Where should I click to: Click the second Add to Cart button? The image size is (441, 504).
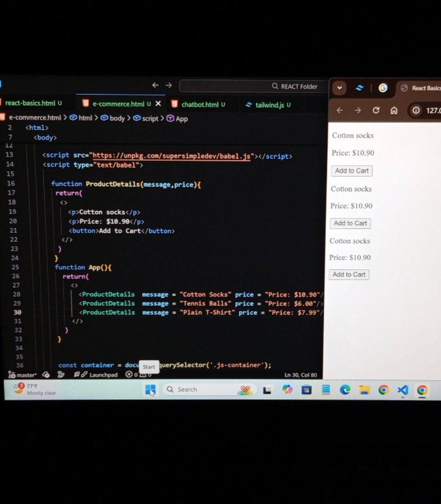tap(350, 223)
